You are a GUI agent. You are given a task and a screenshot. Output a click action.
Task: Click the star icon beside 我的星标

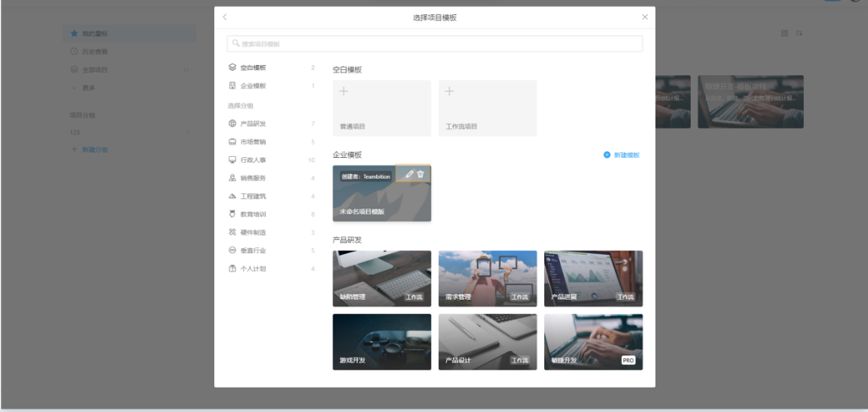74,34
